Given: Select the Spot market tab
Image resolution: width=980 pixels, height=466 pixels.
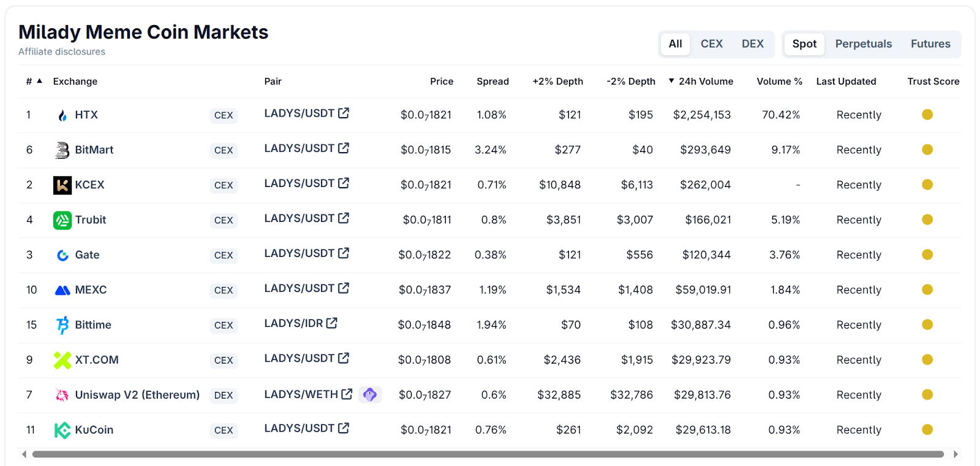Looking at the screenshot, I should point(804,44).
